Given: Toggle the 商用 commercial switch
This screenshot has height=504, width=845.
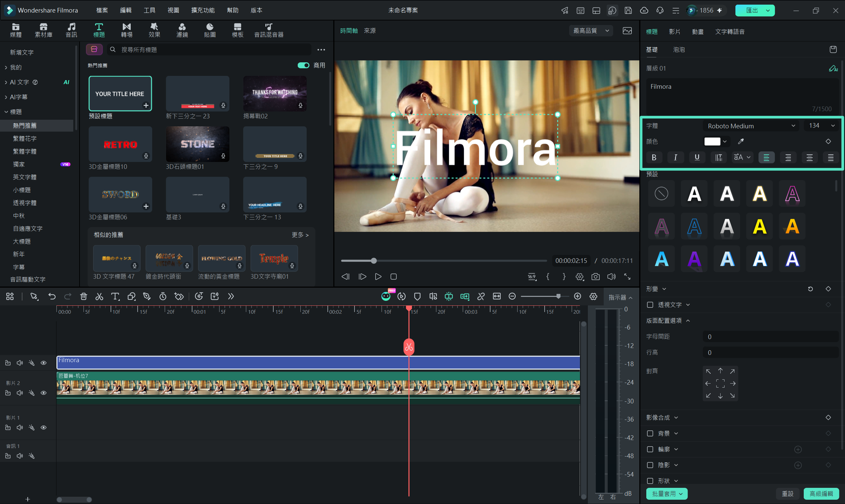Looking at the screenshot, I should 303,65.
